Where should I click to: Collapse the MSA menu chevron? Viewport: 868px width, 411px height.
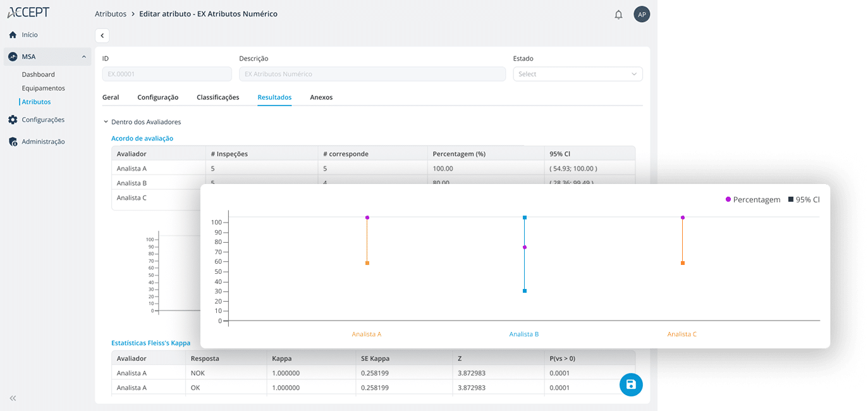pos(84,57)
